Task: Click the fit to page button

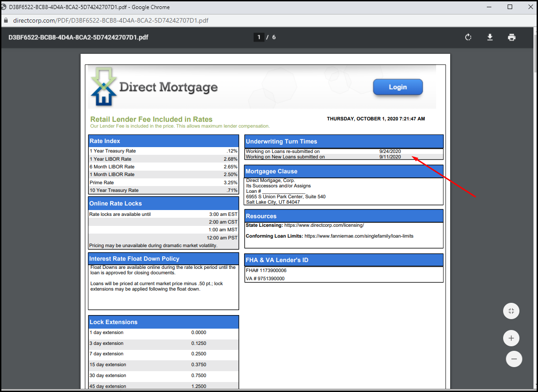Action: 511,311
